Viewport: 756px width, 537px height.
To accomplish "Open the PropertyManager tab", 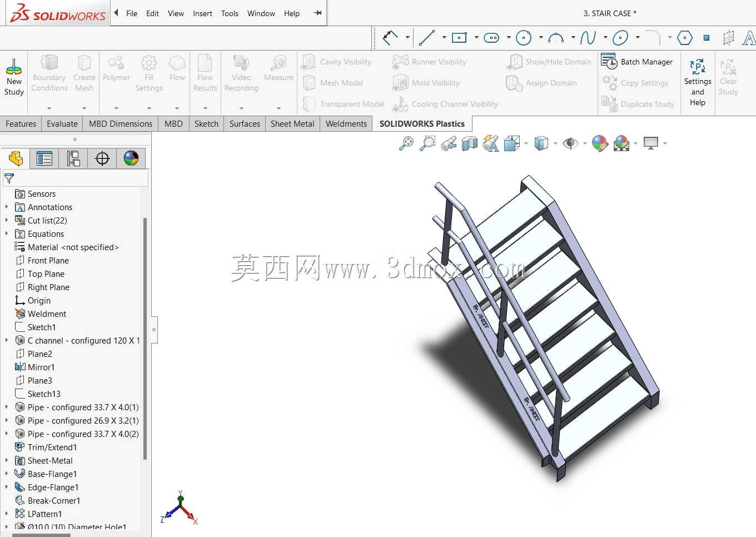I will [44, 158].
